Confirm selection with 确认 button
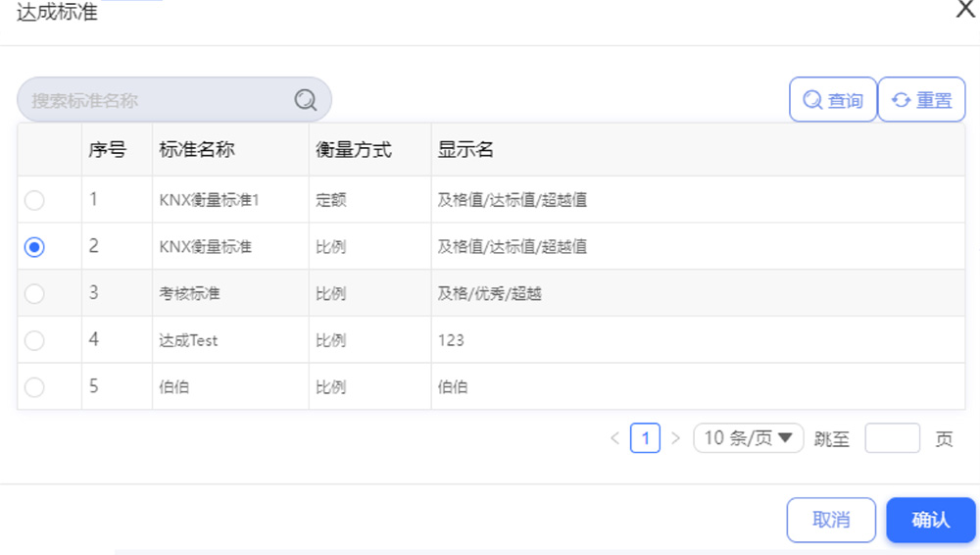The height and width of the screenshot is (555, 980). point(931,520)
